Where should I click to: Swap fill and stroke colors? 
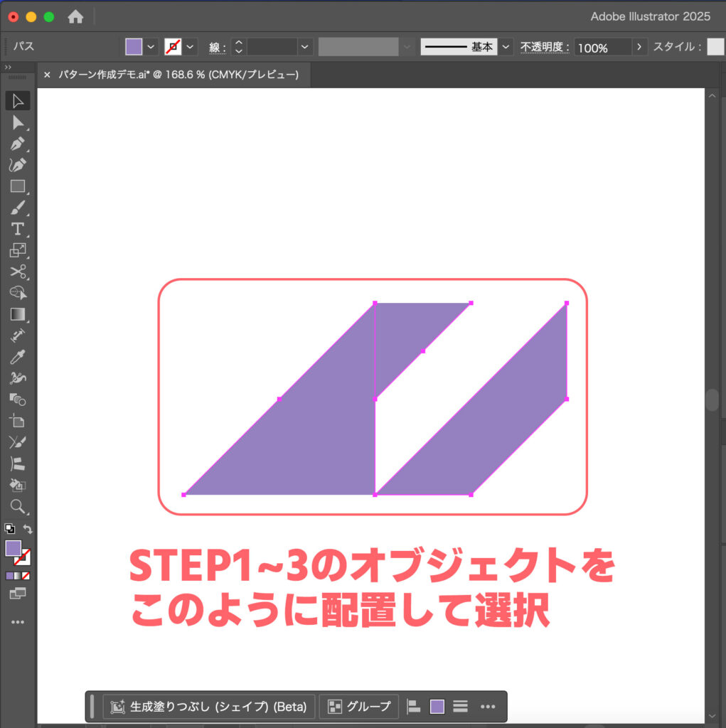pyautogui.click(x=28, y=529)
